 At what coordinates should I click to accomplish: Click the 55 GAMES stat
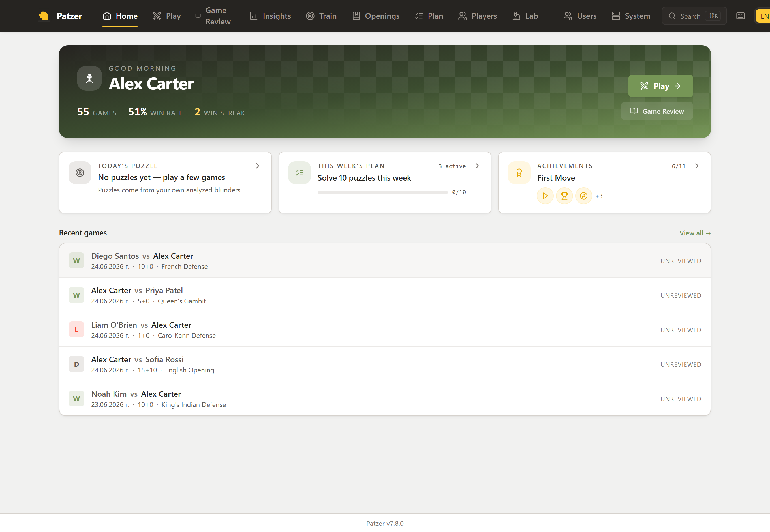click(97, 112)
